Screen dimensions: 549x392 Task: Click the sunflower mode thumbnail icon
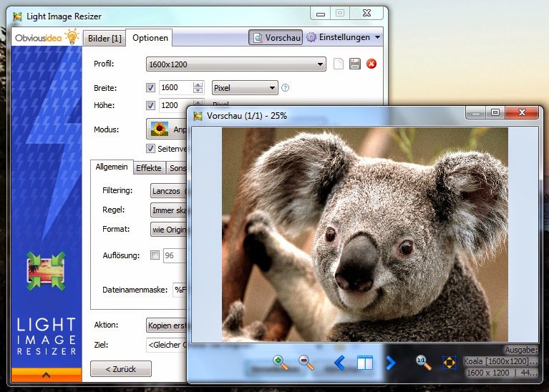pyautogui.click(x=160, y=129)
